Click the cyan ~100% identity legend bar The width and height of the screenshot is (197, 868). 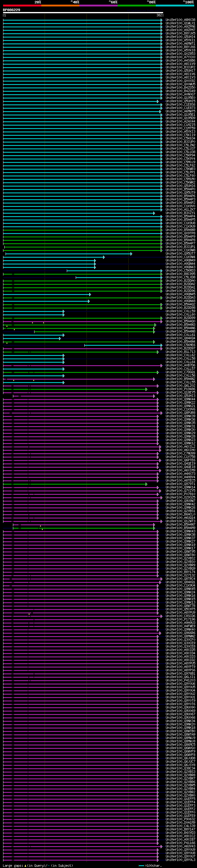pos(175,6)
